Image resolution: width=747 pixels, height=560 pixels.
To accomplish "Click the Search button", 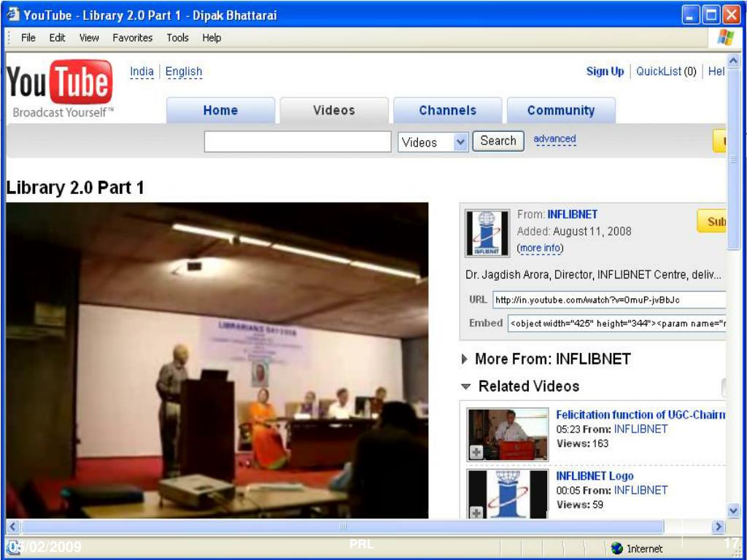I will pyautogui.click(x=498, y=141).
